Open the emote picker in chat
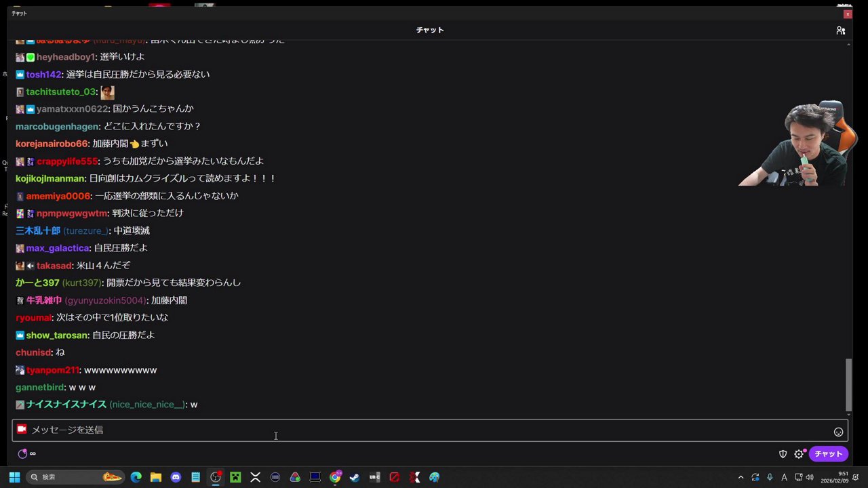The height and width of the screenshot is (488, 868). [839, 431]
